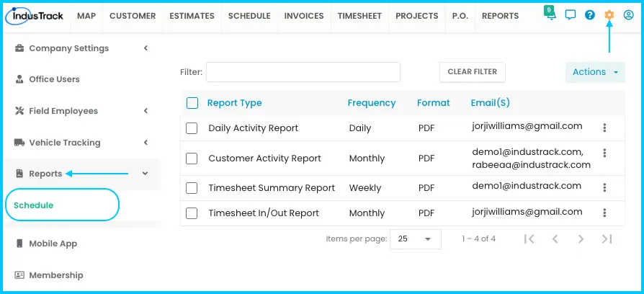Click the '1 – 4 of 4' pagination text
644x294 pixels.
click(x=478, y=239)
